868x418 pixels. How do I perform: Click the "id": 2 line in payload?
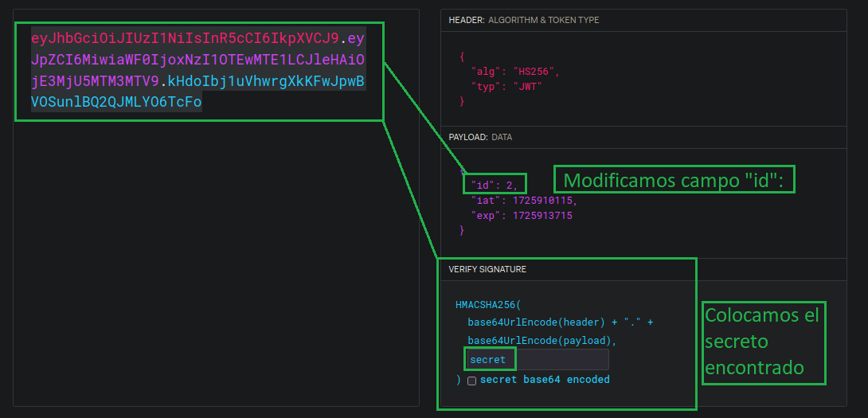click(494, 185)
